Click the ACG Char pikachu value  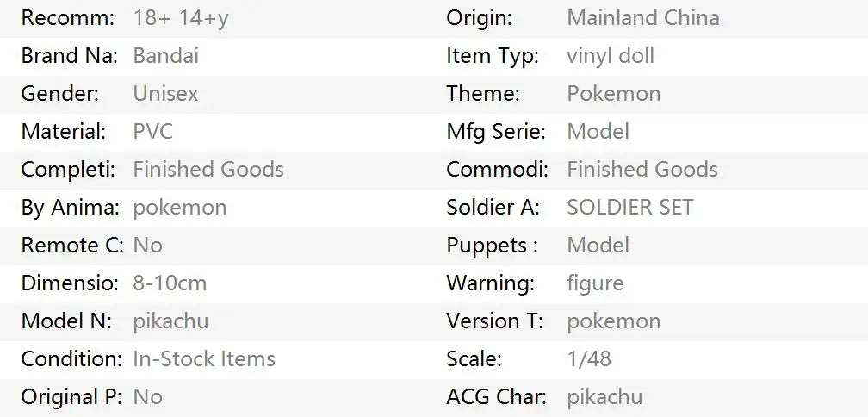tap(604, 397)
